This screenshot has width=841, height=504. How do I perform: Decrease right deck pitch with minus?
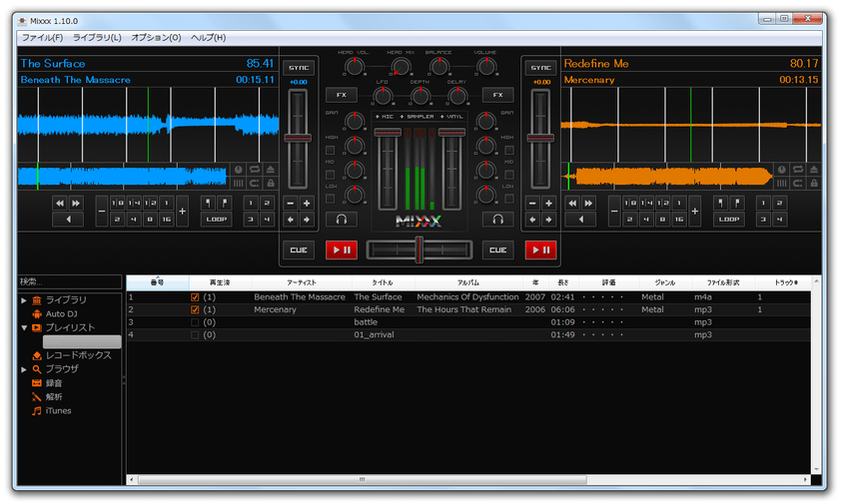pos(532,204)
